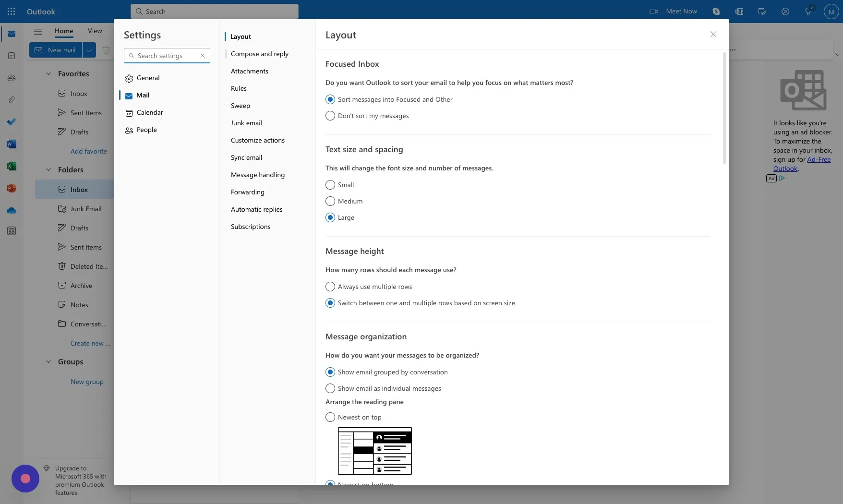The image size is (843, 504).
Task: Switch to the View ribbon tab
Action: point(95,31)
